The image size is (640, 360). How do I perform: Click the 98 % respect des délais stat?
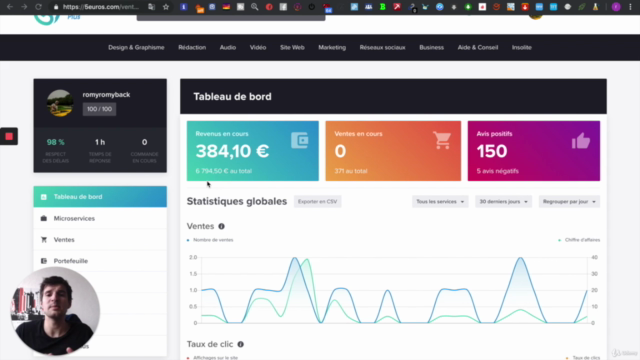click(x=56, y=150)
